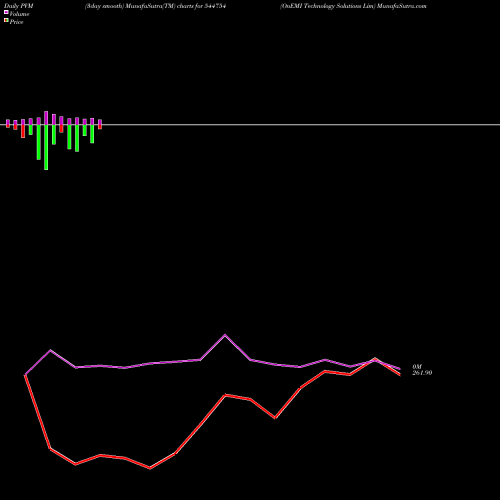This screenshot has height=500, width=500.
Task: Click the lowest point of the red price line
Action: [150, 468]
